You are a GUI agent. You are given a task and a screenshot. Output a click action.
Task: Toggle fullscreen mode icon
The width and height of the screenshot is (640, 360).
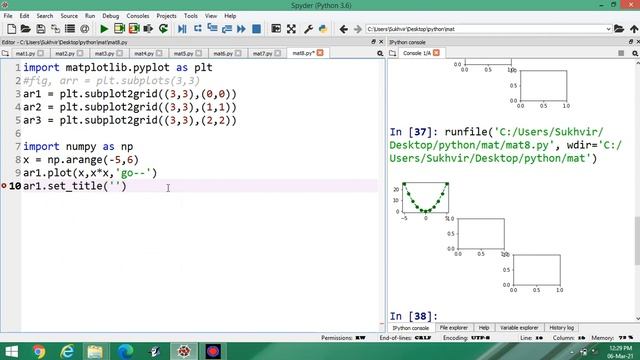coord(291,29)
